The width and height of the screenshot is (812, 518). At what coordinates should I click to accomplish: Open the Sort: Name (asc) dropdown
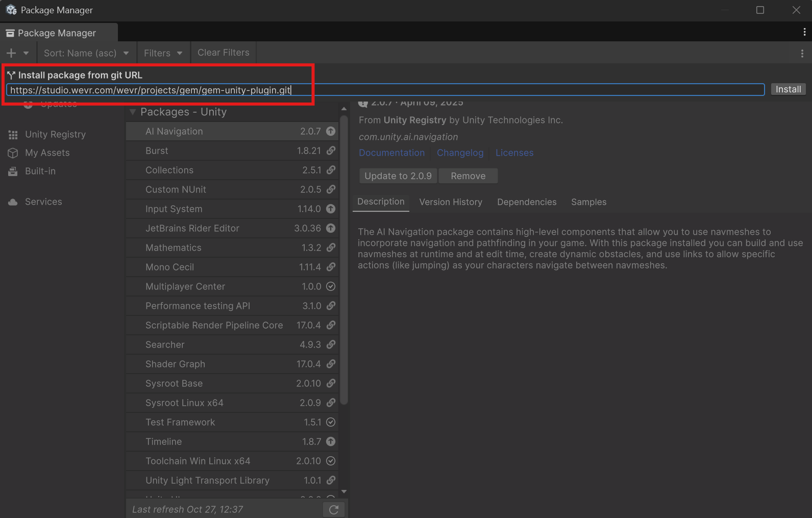[x=86, y=53]
